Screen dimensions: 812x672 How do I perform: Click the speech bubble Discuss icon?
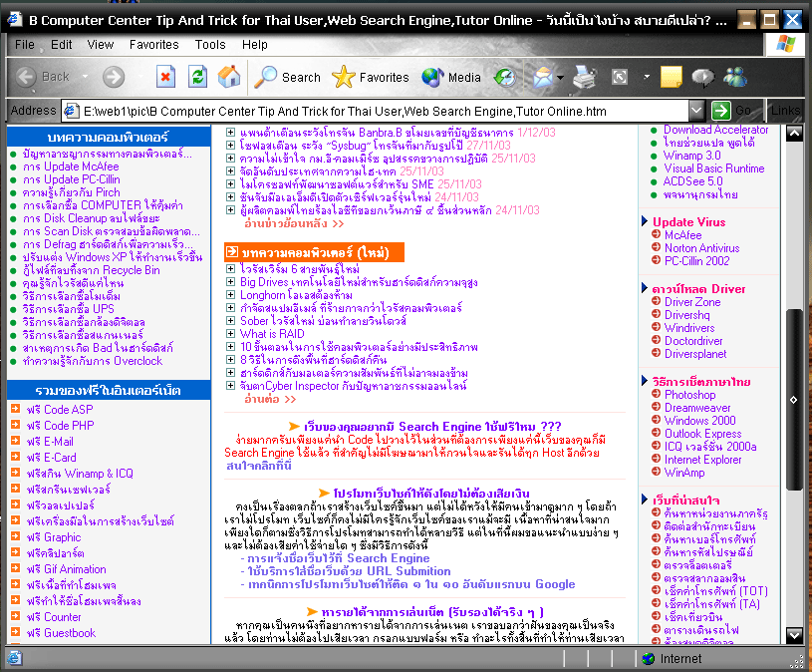pyautogui.click(x=702, y=77)
